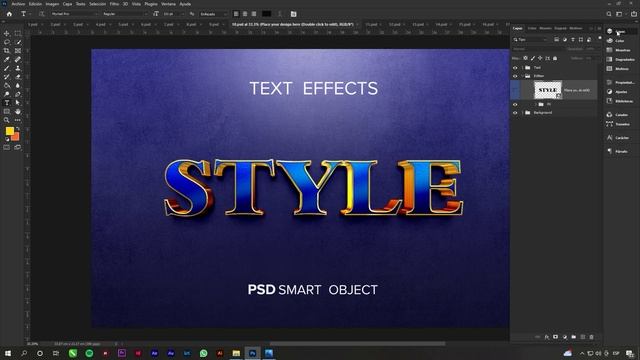Select the Eyedropper tool
The image size is (640, 360).
(7, 60)
